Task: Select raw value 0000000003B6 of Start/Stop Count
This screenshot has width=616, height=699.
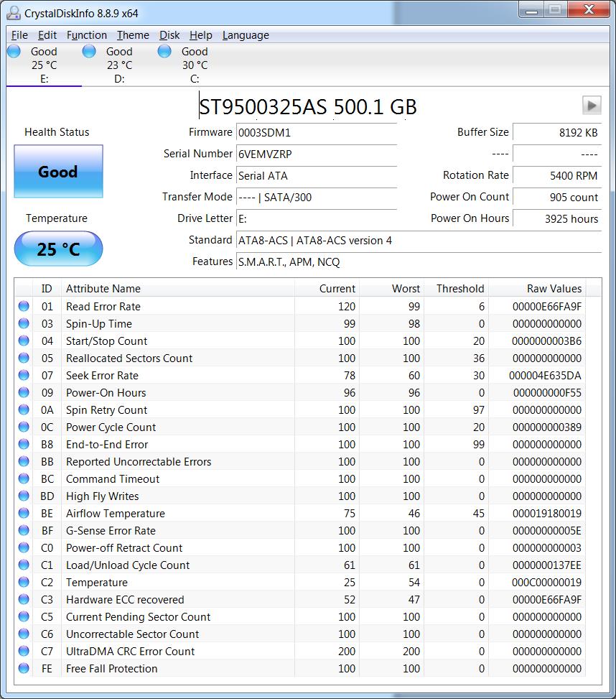Action: tap(546, 341)
